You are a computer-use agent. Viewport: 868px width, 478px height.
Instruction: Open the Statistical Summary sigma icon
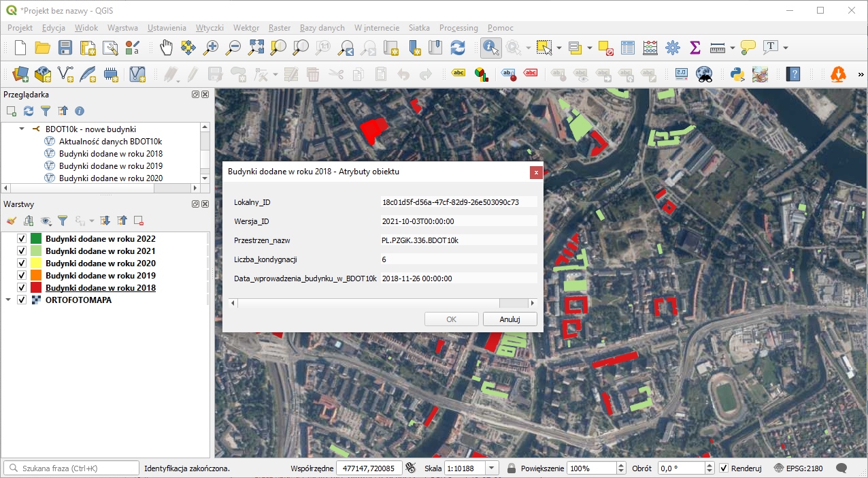(x=695, y=48)
